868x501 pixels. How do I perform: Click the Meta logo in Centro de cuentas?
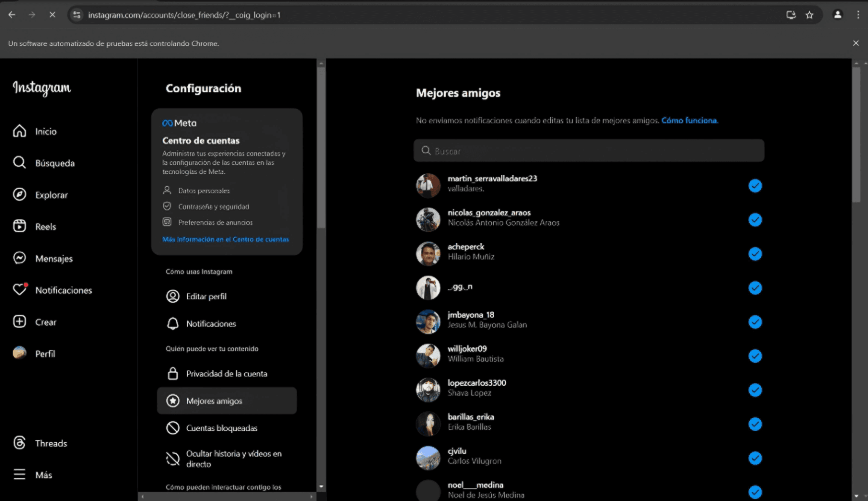179,123
